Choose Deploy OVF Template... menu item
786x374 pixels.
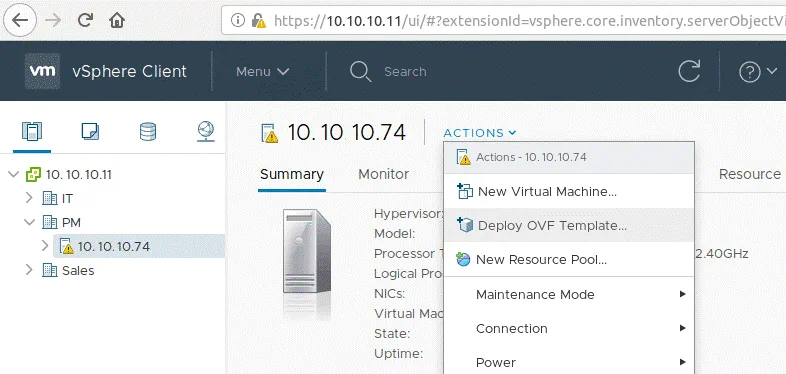click(569, 226)
